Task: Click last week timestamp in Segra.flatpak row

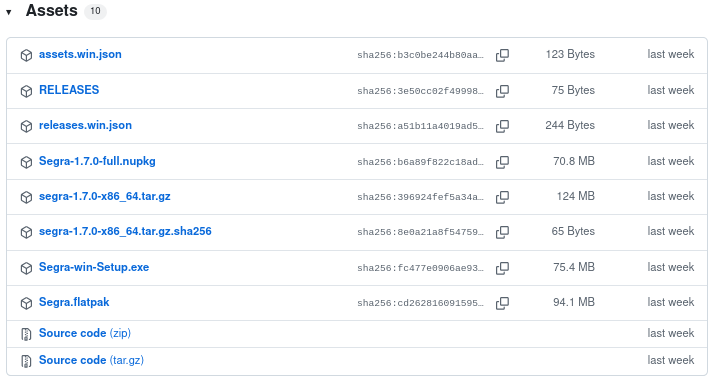Action: click(x=671, y=302)
